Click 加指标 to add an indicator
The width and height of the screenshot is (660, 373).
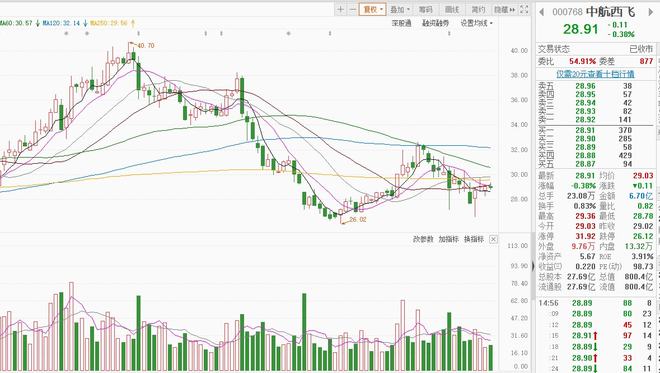(448, 239)
